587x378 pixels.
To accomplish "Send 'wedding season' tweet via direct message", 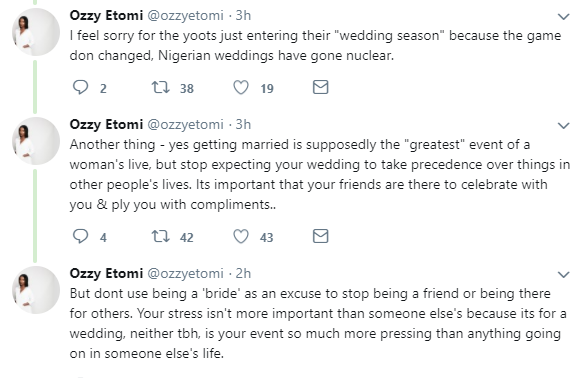I will click(x=320, y=87).
